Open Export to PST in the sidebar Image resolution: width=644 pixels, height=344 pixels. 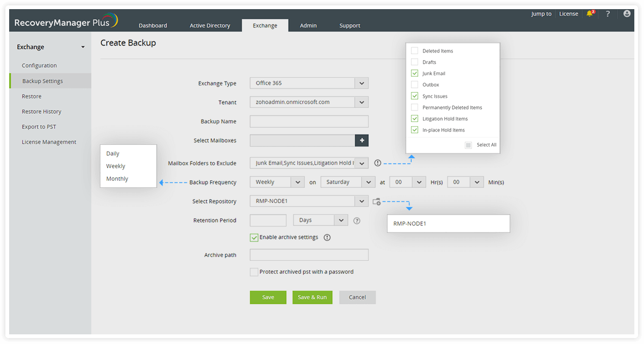tap(39, 127)
